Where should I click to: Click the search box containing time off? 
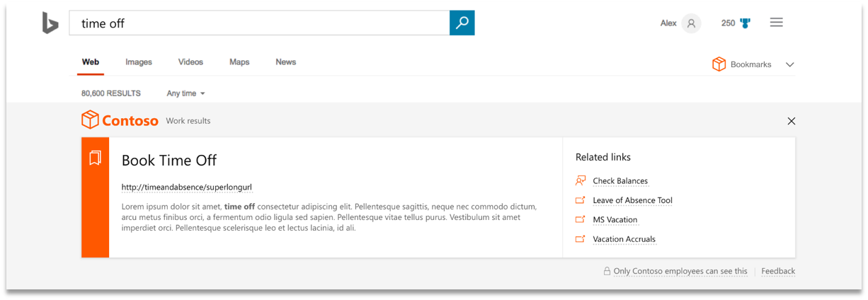coord(259,23)
